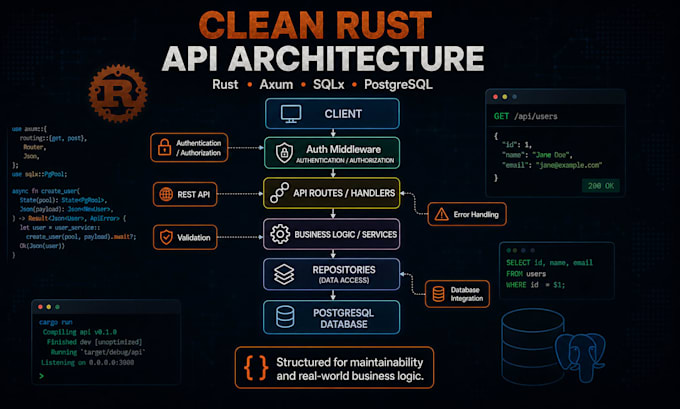The image size is (680, 409).
Task: Click the 'WHERE id = $1;' SQL line
Action: pyautogui.click(x=536, y=285)
